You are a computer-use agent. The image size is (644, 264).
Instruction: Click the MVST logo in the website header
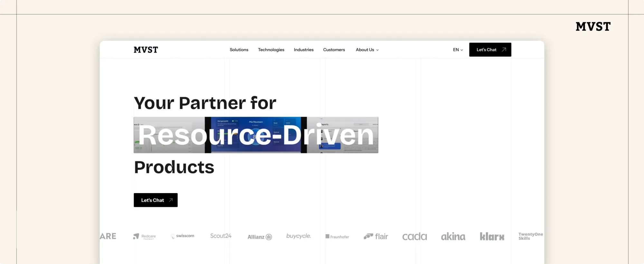[x=146, y=50]
